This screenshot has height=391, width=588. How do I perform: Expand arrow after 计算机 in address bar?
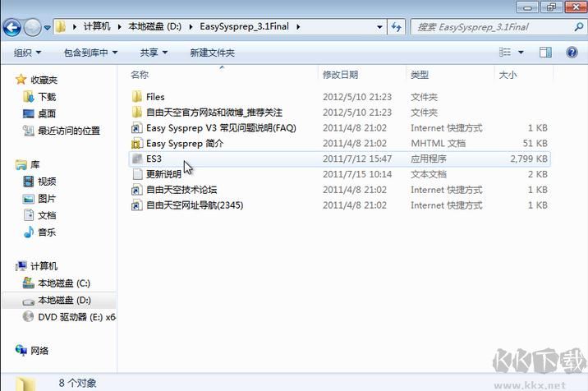119,27
